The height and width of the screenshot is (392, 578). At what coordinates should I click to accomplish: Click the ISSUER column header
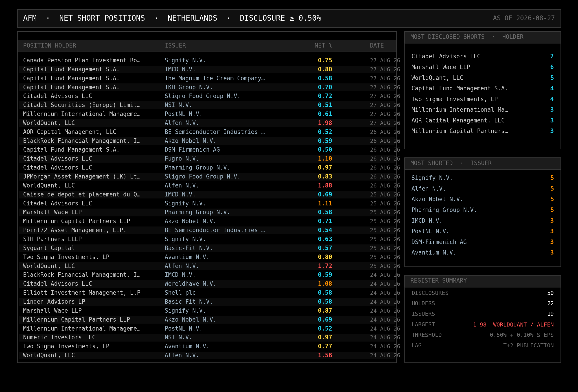point(175,46)
